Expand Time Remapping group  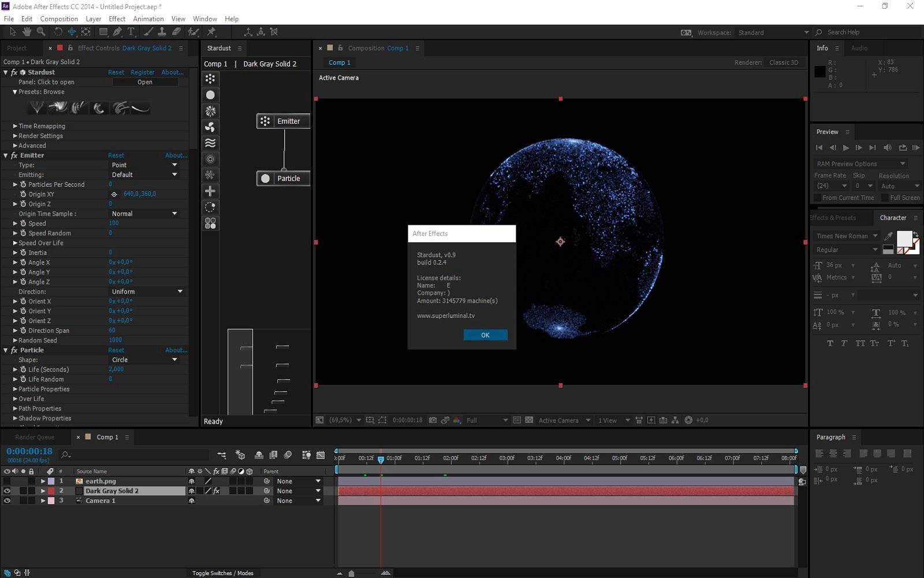pyautogui.click(x=15, y=126)
